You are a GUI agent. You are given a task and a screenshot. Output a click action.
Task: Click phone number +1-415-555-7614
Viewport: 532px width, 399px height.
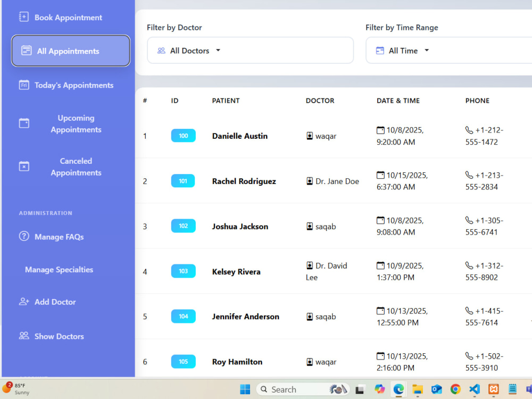[x=485, y=317]
